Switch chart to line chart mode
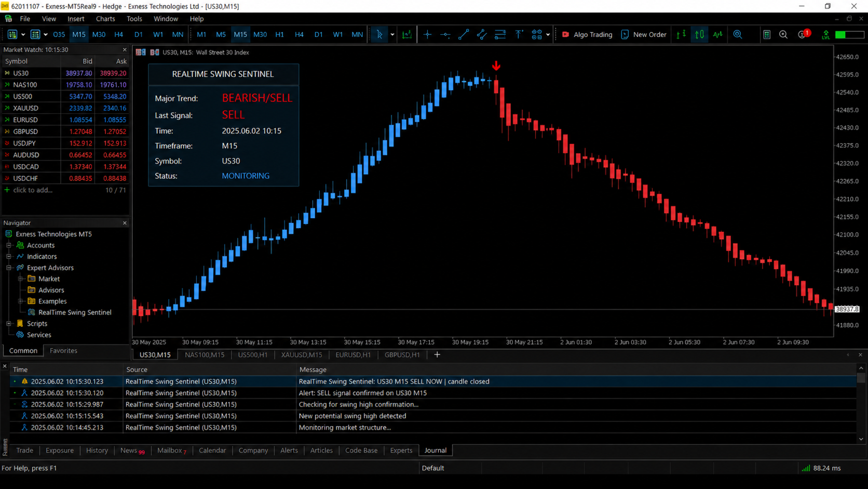The width and height of the screenshot is (868, 489). coord(718,34)
